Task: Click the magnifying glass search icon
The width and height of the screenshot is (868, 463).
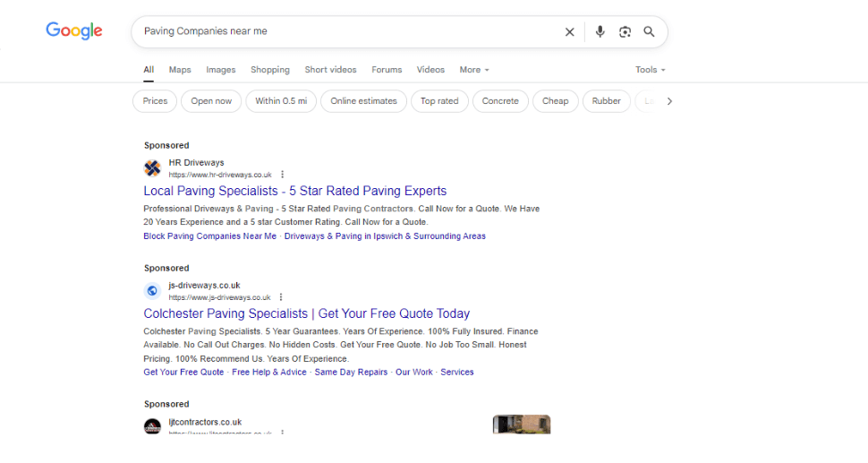Action: click(649, 32)
